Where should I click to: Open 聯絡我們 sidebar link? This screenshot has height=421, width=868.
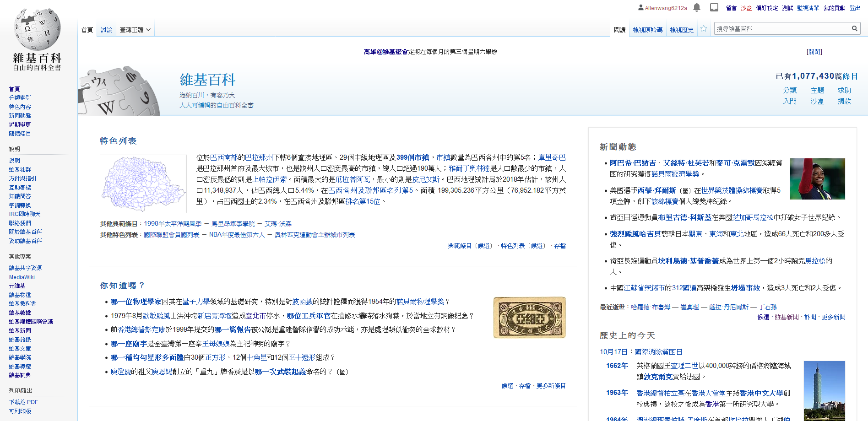point(20,223)
